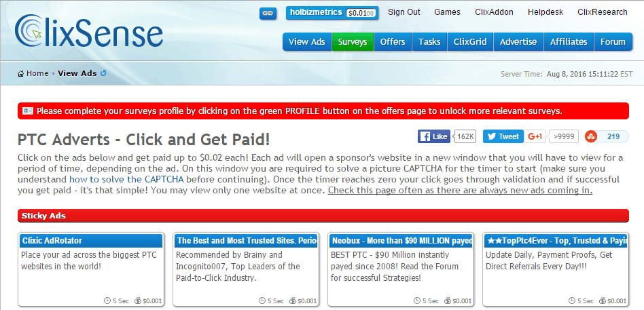Click the View Ads breadcrumb text
Viewport: 644px width, 310px height.
coord(77,74)
